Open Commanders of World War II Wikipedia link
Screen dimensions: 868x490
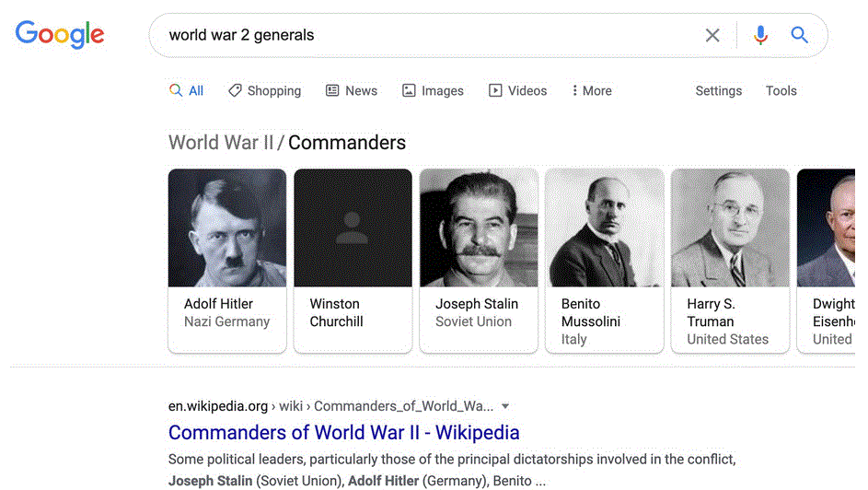point(343,433)
